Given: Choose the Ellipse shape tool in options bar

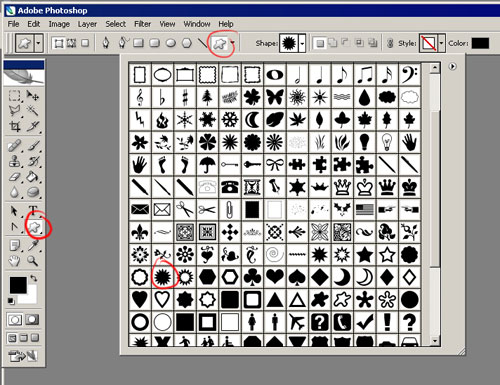Looking at the screenshot, I should click(x=171, y=43).
